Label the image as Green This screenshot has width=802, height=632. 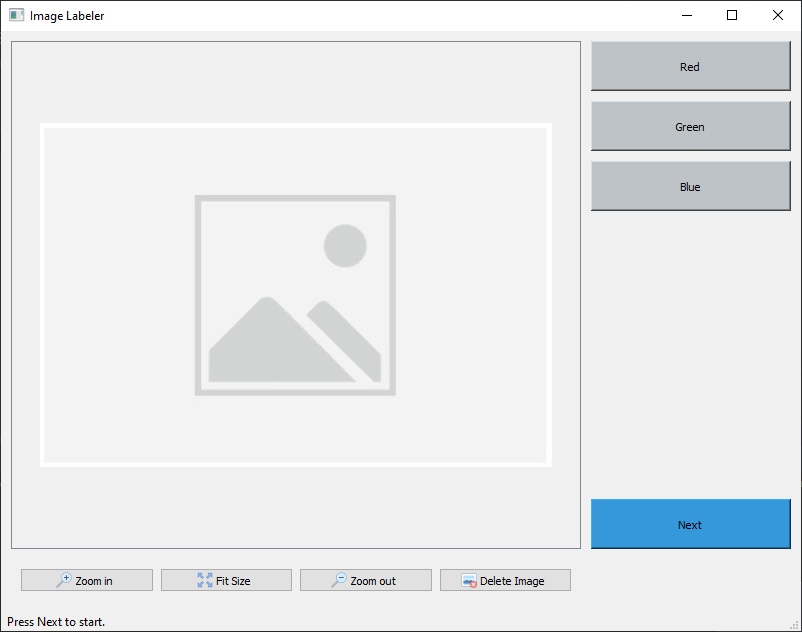690,126
